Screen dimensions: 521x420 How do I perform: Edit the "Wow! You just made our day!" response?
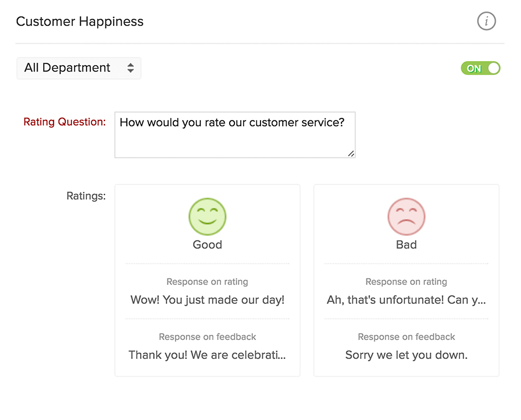pyautogui.click(x=207, y=300)
